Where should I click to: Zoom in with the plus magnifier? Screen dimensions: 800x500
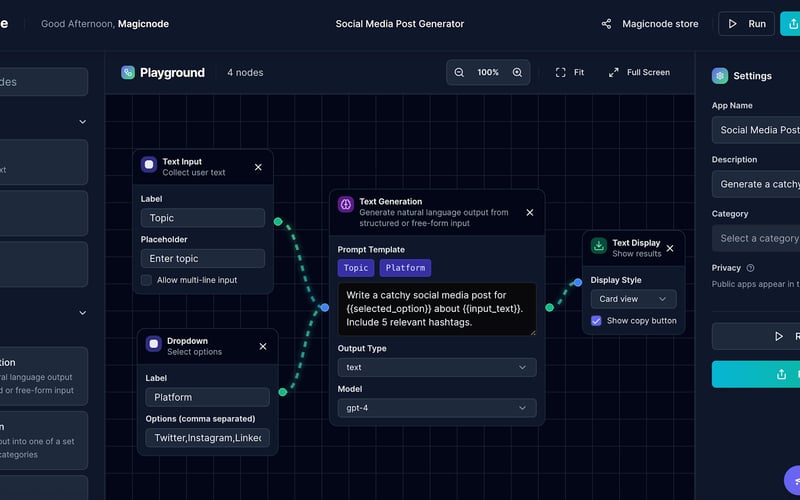(x=517, y=72)
